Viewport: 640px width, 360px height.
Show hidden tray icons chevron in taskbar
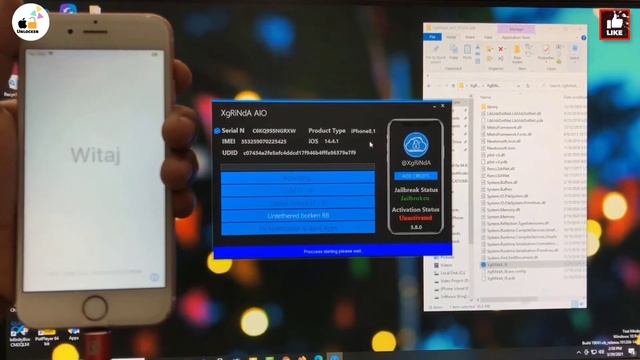pyautogui.click(x=578, y=352)
